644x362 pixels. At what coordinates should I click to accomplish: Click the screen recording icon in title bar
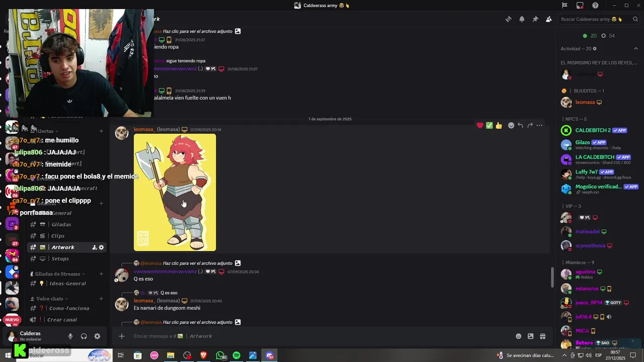(x=580, y=6)
